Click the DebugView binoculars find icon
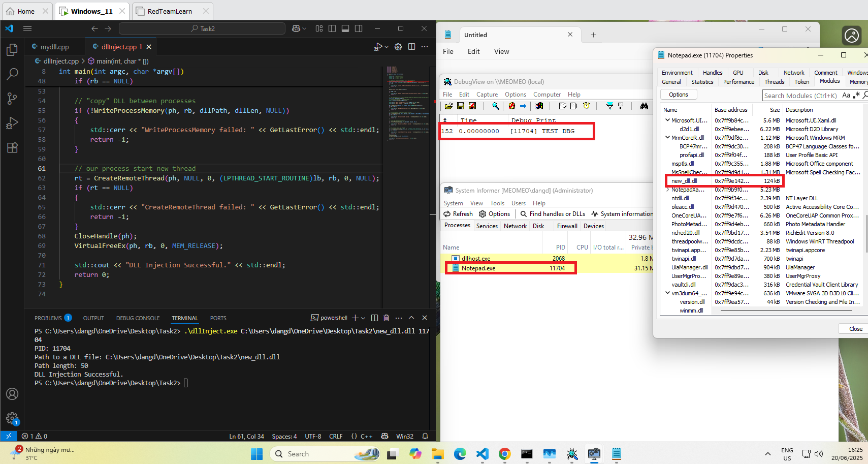This screenshot has height=464, width=868. pos(644,106)
